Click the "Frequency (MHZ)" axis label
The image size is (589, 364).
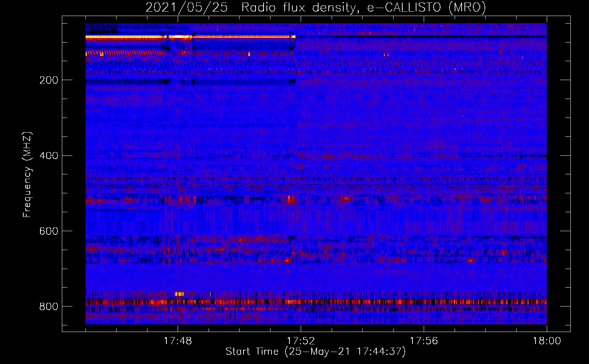(27, 175)
